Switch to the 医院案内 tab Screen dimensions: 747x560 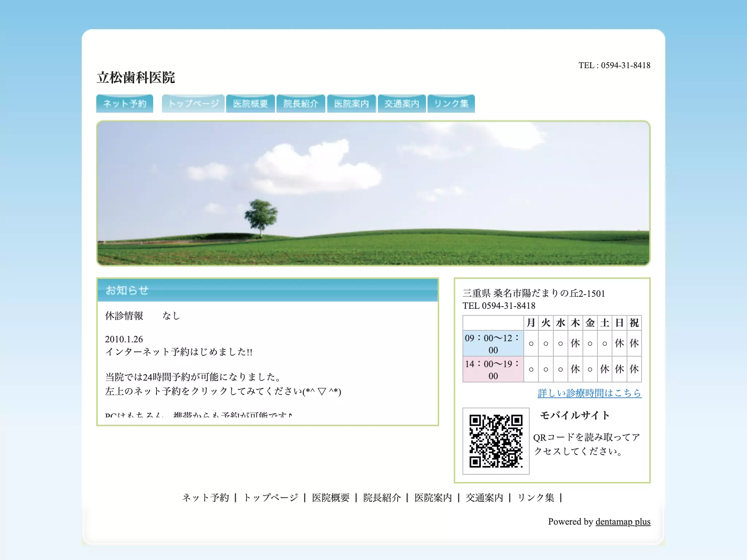tap(352, 104)
